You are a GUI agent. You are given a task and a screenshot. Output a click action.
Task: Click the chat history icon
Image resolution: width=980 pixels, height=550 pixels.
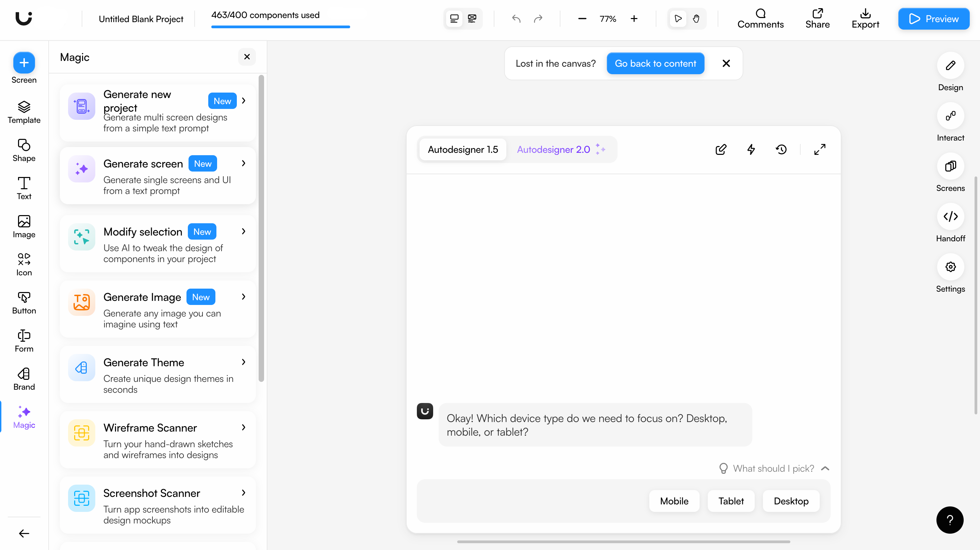point(781,149)
